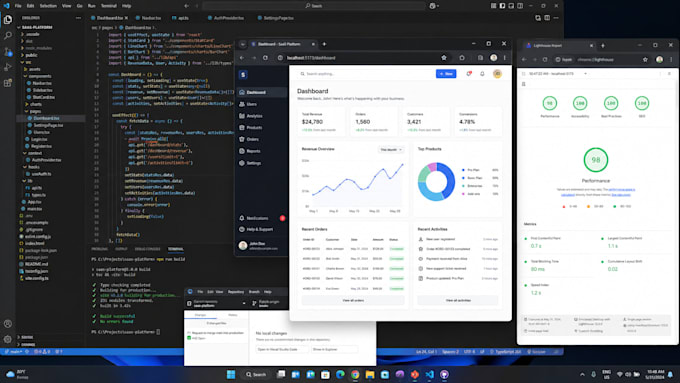The height and width of the screenshot is (383, 680).
Task: Click the Explorer panel more actions ellipsis
Action: pyautogui.click(x=78, y=18)
